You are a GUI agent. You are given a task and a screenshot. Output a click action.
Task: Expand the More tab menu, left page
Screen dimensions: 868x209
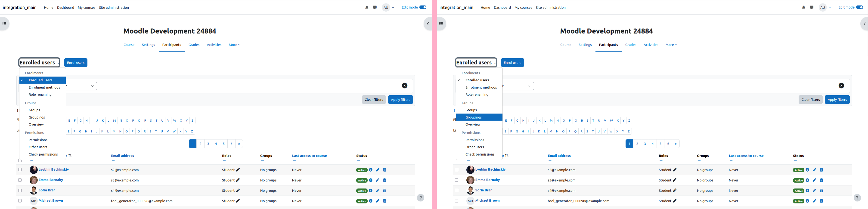coord(235,45)
